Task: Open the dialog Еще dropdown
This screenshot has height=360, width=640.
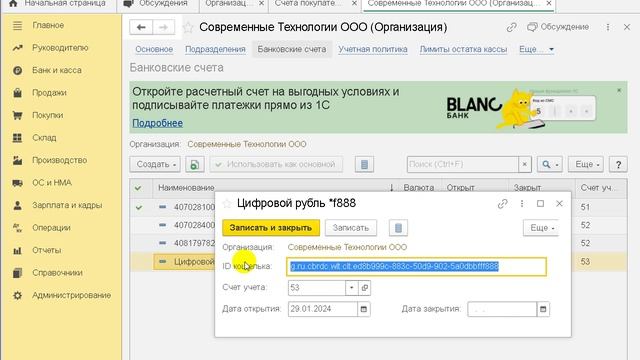Action: (542, 228)
